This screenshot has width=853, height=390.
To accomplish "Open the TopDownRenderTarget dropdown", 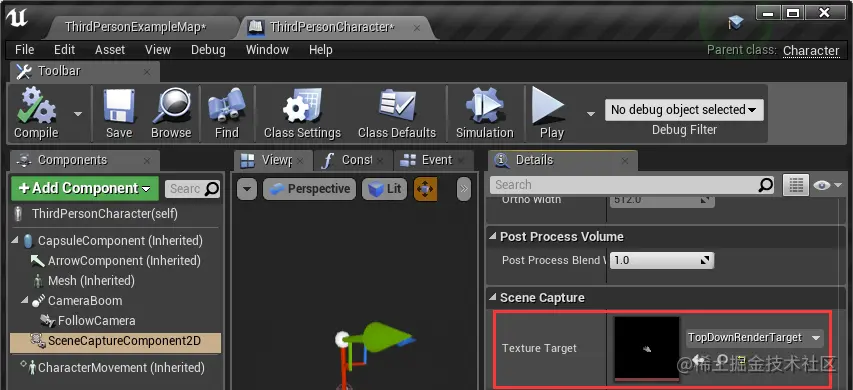I will [x=755, y=338].
